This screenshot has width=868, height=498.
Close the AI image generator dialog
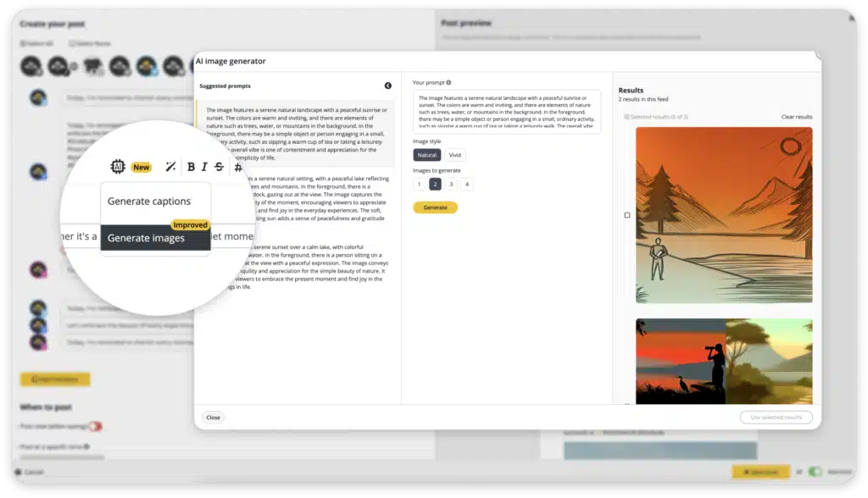click(213, 418)
